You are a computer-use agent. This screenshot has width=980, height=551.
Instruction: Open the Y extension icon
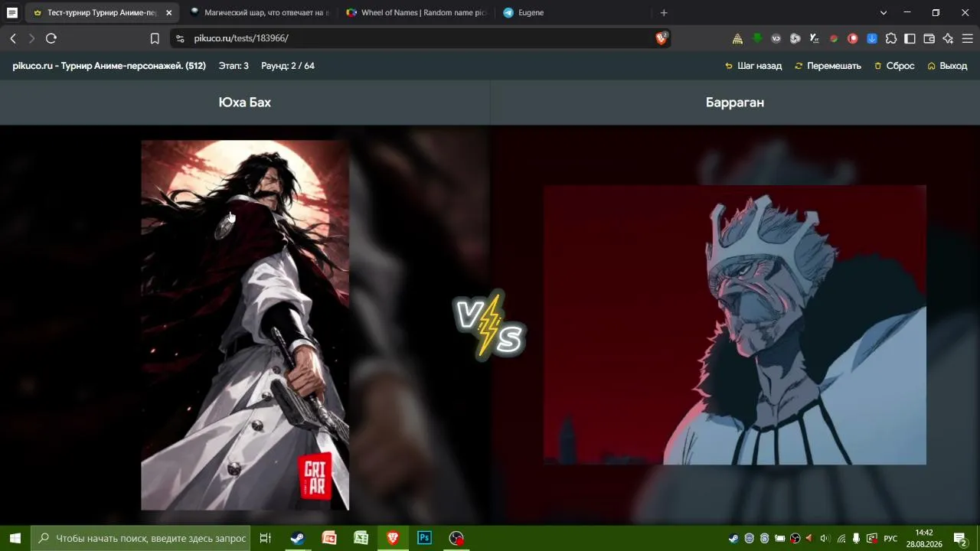(814, 38)
